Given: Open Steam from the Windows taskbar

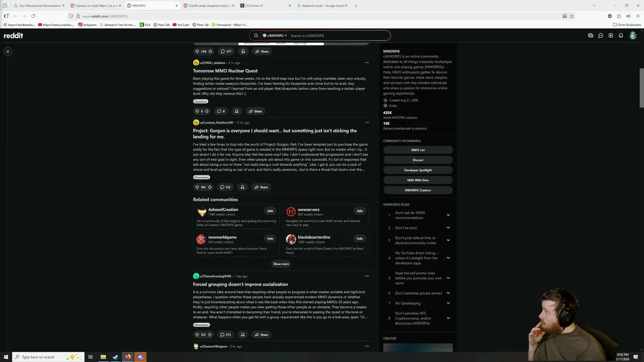Looking at the screenshot, I should point(115,357).
